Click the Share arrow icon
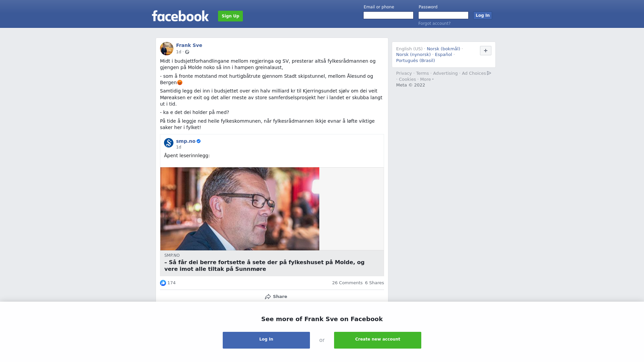The height and width of the screenshot is (362, 644). click(x=268, y=297)
